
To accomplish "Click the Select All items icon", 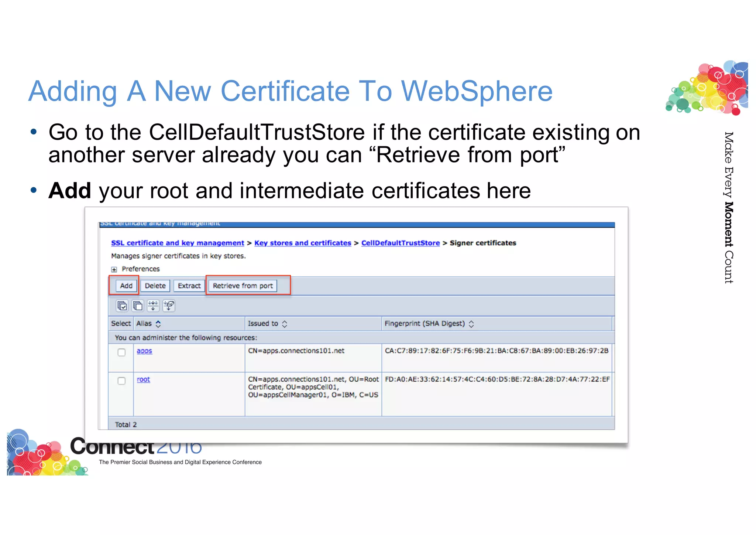I will (x=122, y=306).
